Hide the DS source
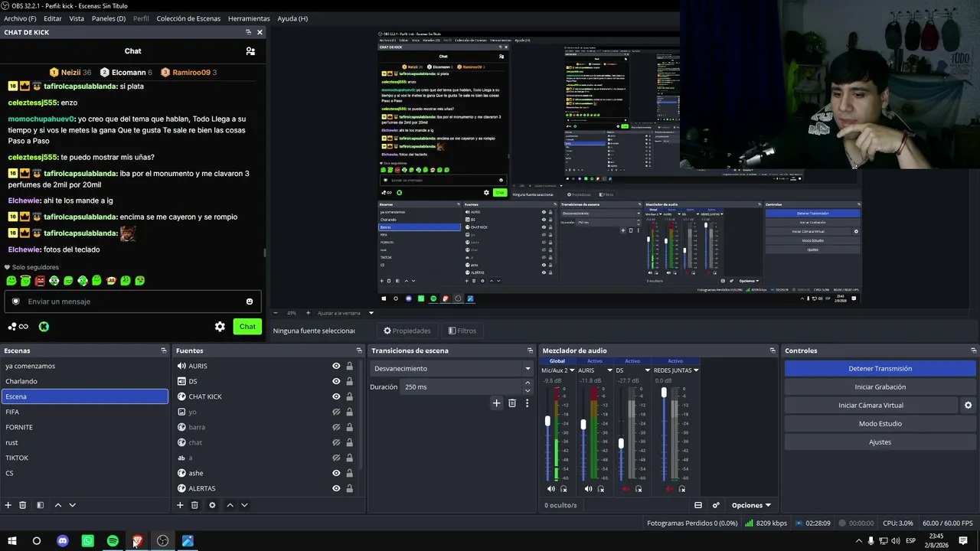This screenshot has height=551, width=980. point(336,381)
